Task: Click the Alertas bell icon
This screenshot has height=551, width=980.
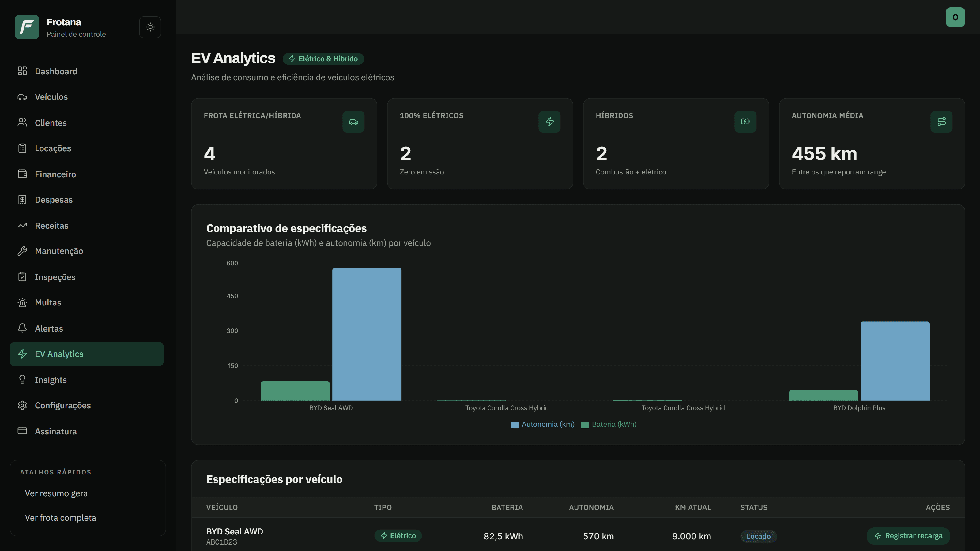Action: (22, 328)
